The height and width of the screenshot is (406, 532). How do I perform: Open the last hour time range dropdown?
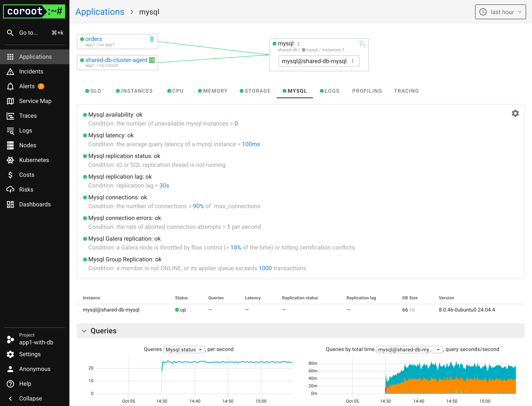point(500,12)
